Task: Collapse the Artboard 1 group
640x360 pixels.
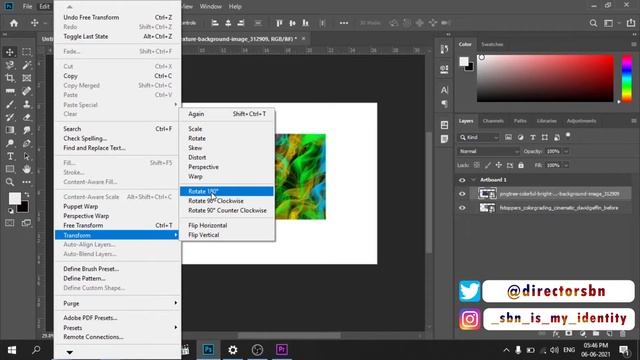Action: click(473, 180)
